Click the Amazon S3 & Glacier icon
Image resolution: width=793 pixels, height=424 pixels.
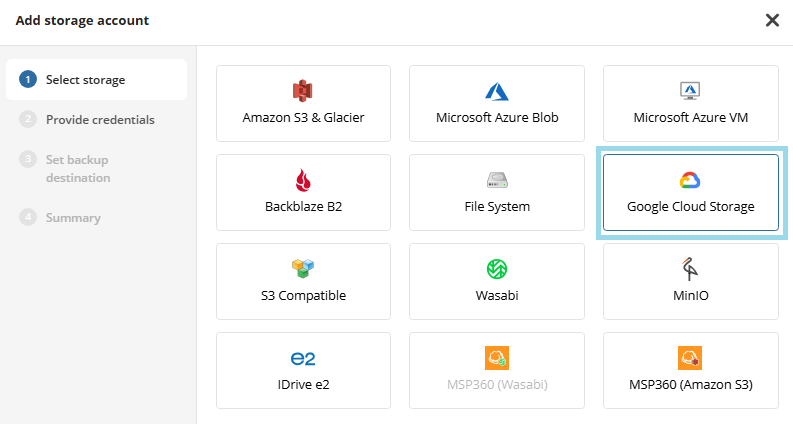tap(303, 91)
